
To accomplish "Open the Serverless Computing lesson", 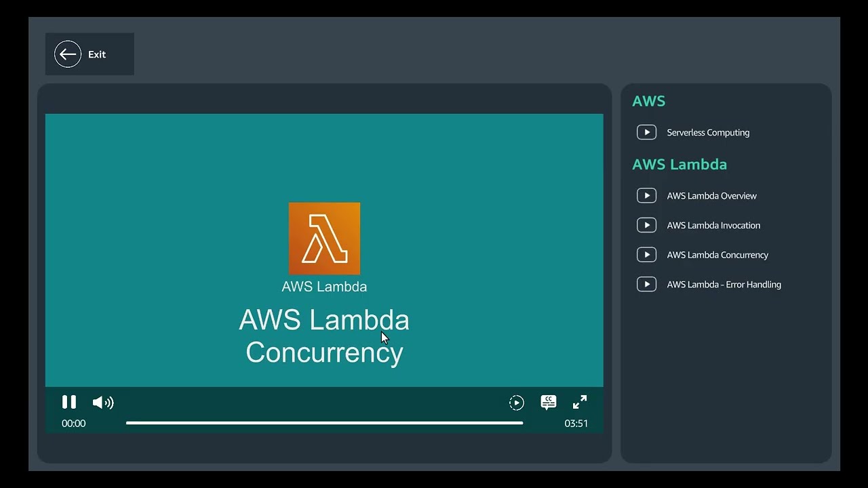I will pyautogui.click(x=708, y=133).
